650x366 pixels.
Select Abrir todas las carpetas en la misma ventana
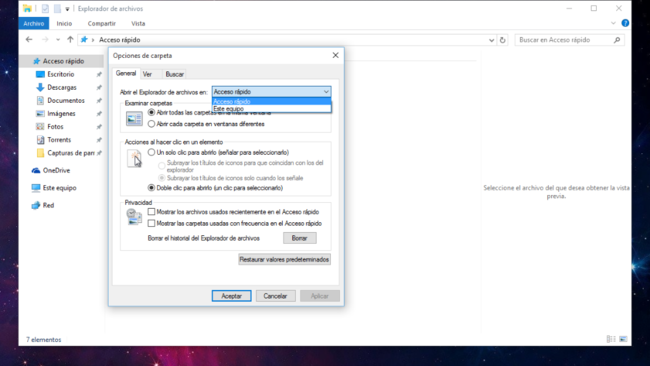[151, 112]
